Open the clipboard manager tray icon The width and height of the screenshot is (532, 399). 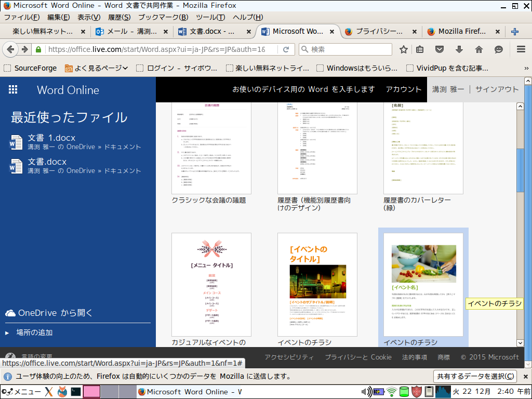(x=429, y=392)
